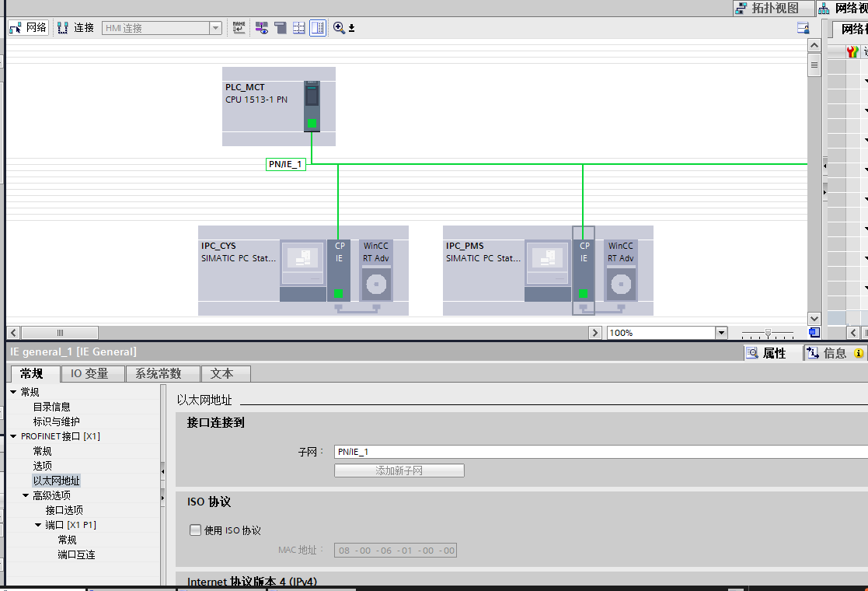
Task: Select 端口互连 in the properties tree
Action: [76, 554]
